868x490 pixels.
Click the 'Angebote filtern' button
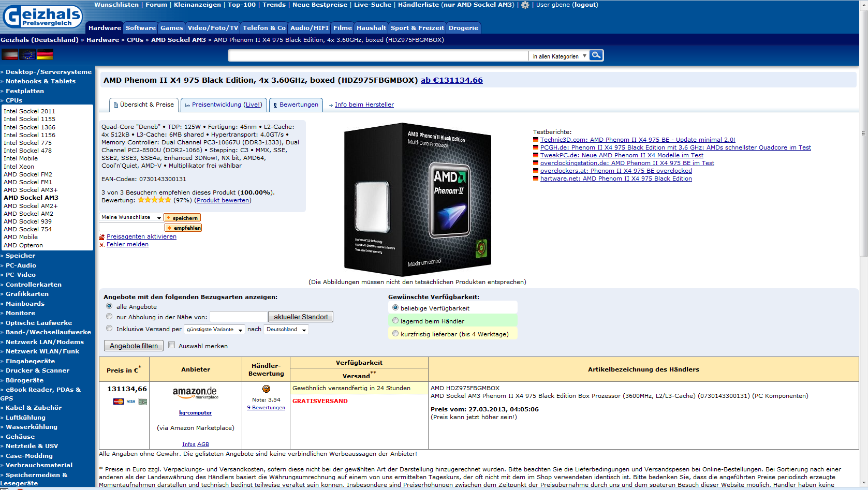point(134,346)
